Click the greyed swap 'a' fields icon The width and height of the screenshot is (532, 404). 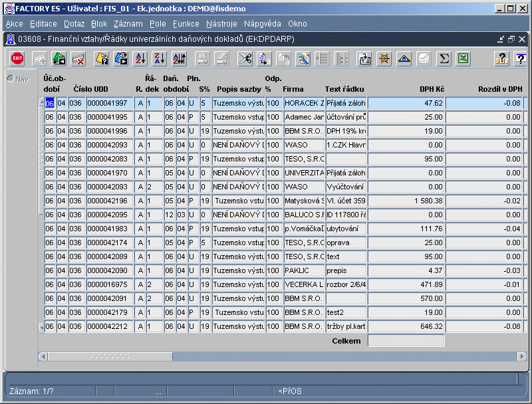coord(284,58)
